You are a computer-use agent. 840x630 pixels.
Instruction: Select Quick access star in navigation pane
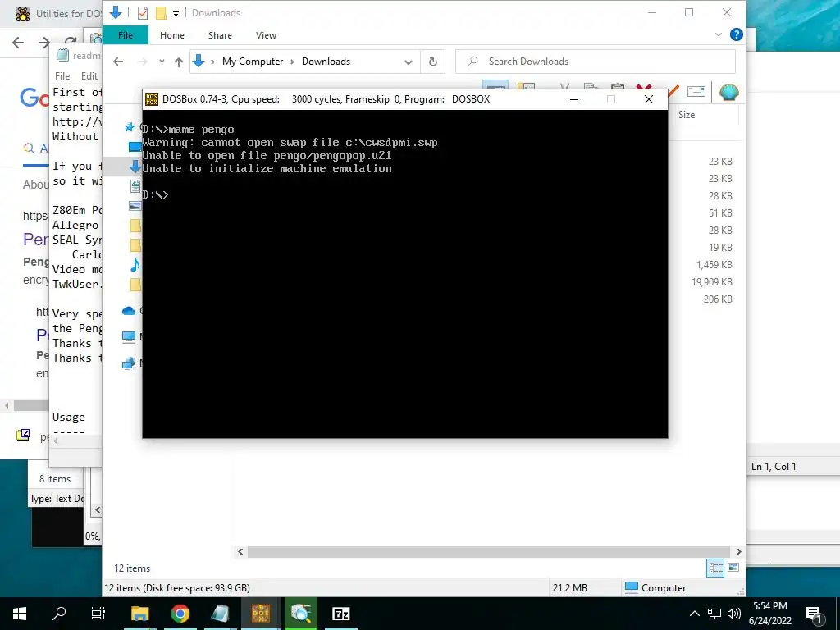click(129, 127)
